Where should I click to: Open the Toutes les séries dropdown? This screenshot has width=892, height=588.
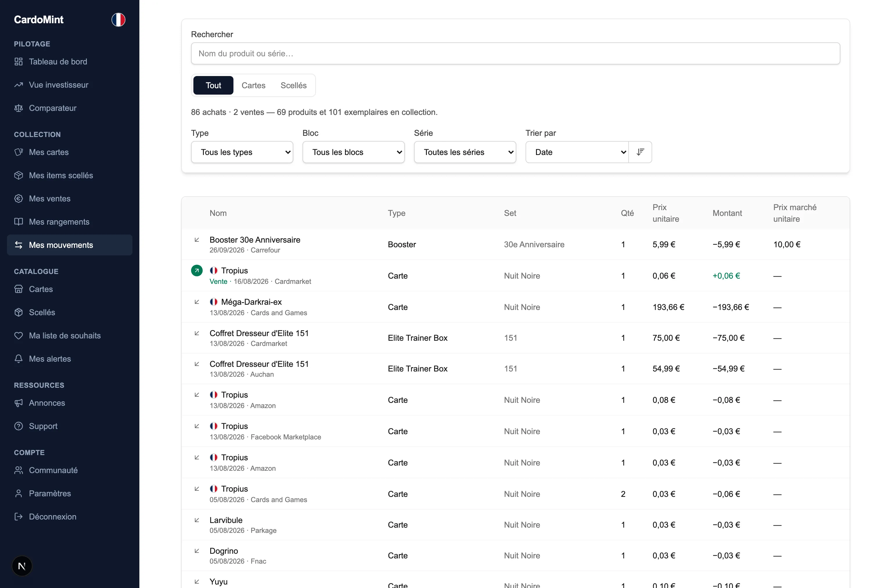tap(465, 152)
